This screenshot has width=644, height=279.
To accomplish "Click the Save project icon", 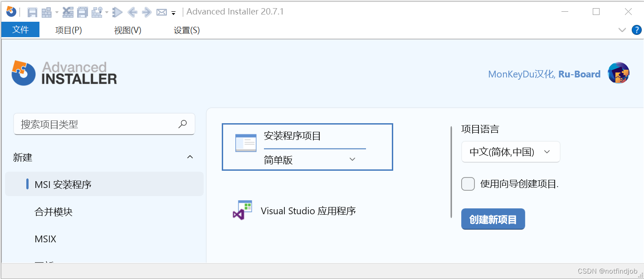I will coord(32,12).
